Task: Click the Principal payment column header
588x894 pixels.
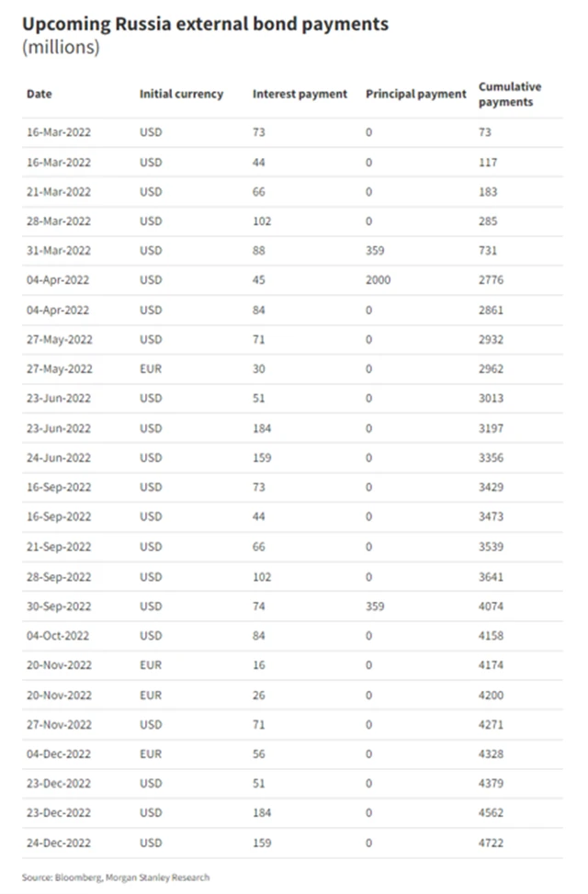Action: click(x=415, y=94)
